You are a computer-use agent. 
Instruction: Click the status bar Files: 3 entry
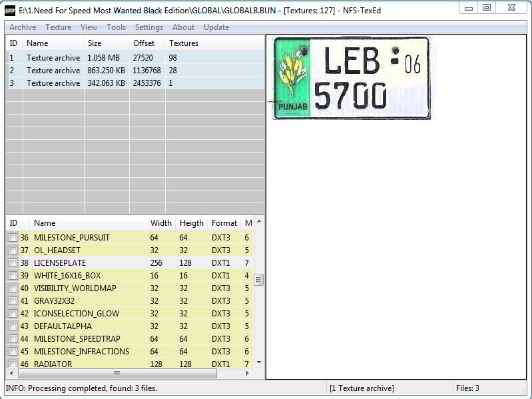click(467, 388)
